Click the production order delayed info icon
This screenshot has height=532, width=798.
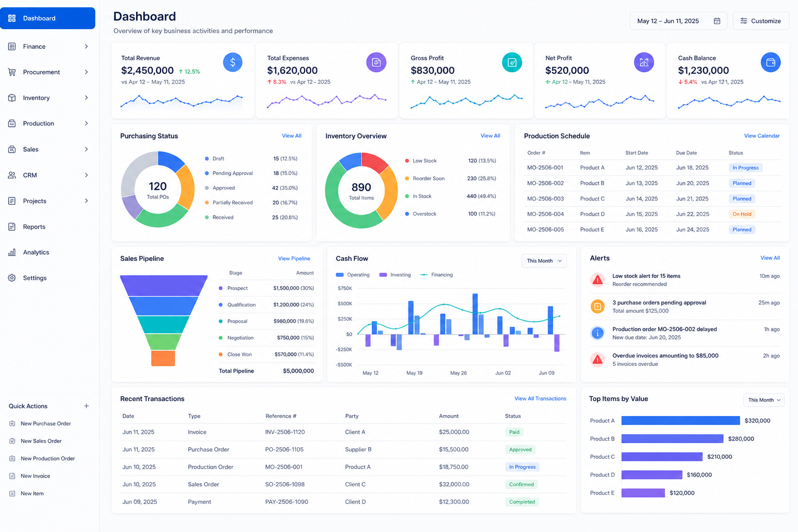tap(597, 333)
